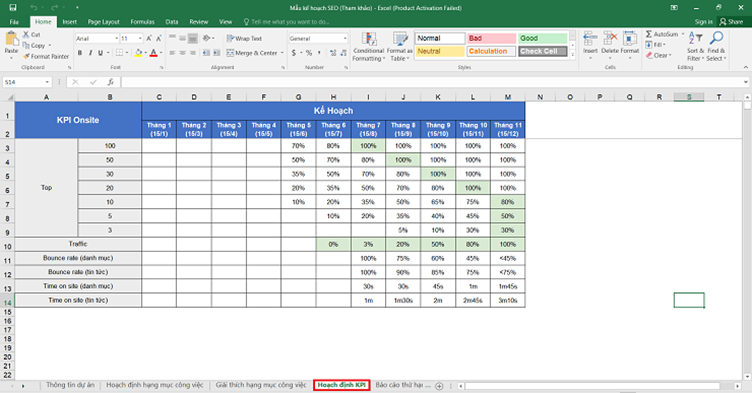
Task: Open sheet Giải thích hạng mục công việc
Action: (261, 385)
